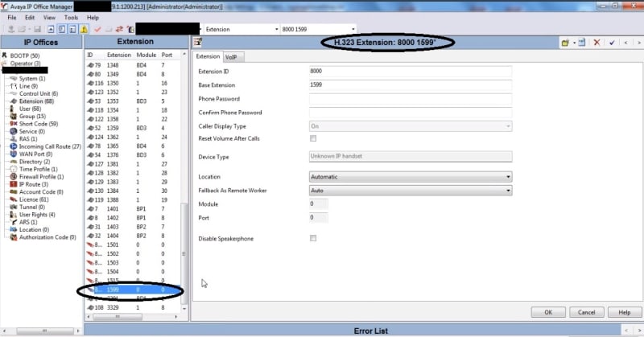Click the blue checkmark Validate Record icon
This screenshot has height=337, width=644.
pos(612,43)
